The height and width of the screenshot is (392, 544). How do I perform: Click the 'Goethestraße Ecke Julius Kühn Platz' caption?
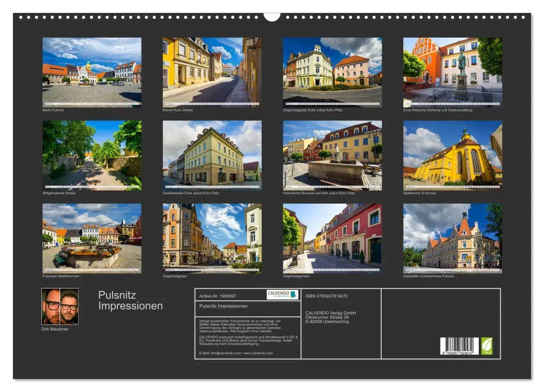[x=191, y=193]
